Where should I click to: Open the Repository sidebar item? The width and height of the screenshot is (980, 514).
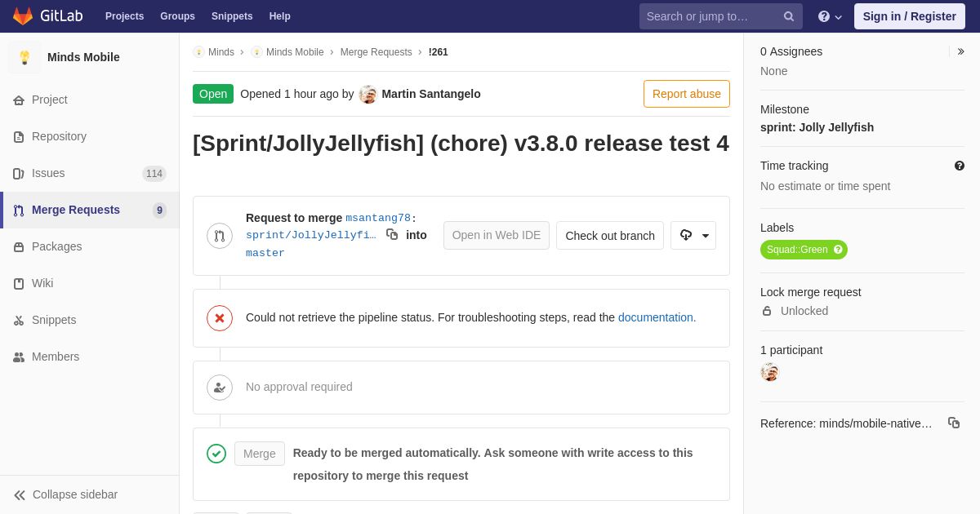(x=90, y=136)
